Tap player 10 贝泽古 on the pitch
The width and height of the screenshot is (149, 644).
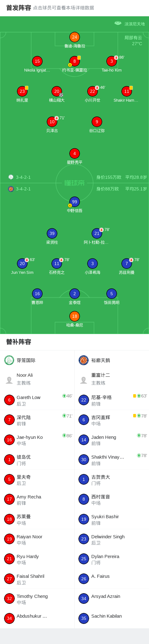(52, 122)
